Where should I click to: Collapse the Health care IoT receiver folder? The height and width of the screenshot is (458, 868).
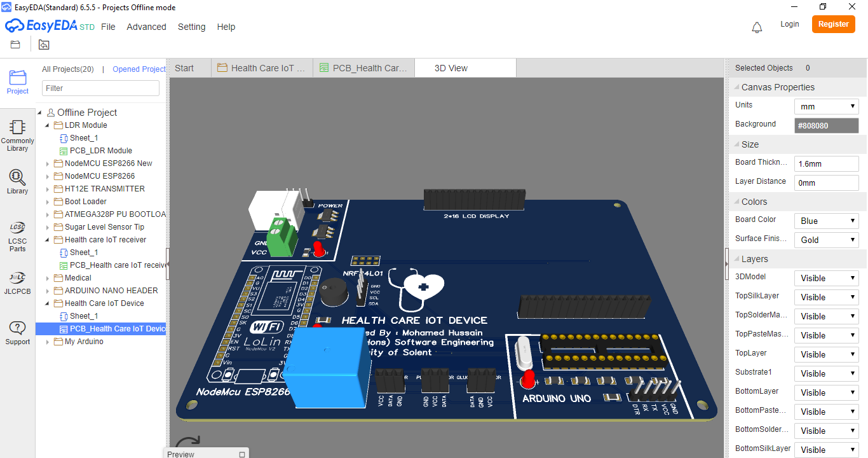click(x=48, y=240)
